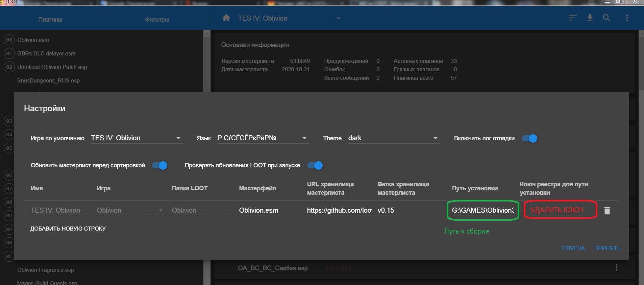Open the main three-dot menu in header
This screenshot has height=285, width=644.
(x=627, y=18)
